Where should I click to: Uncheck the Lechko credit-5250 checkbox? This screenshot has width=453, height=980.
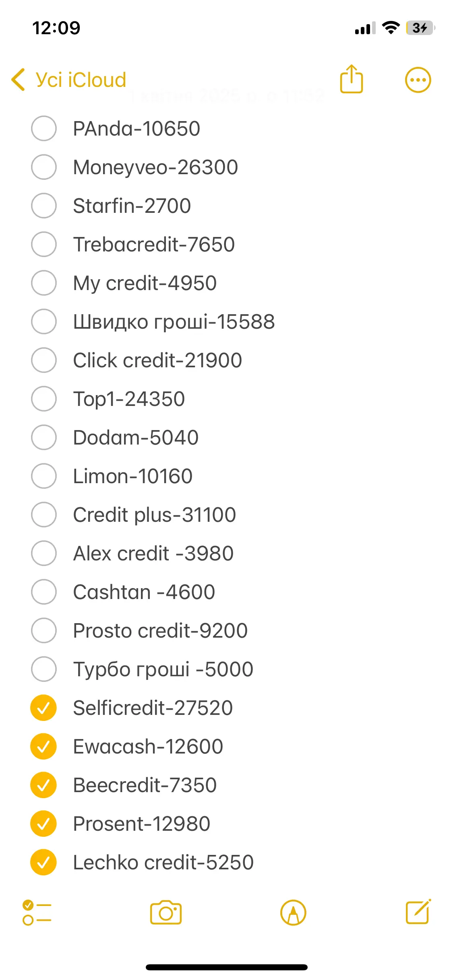pos(43,862)
